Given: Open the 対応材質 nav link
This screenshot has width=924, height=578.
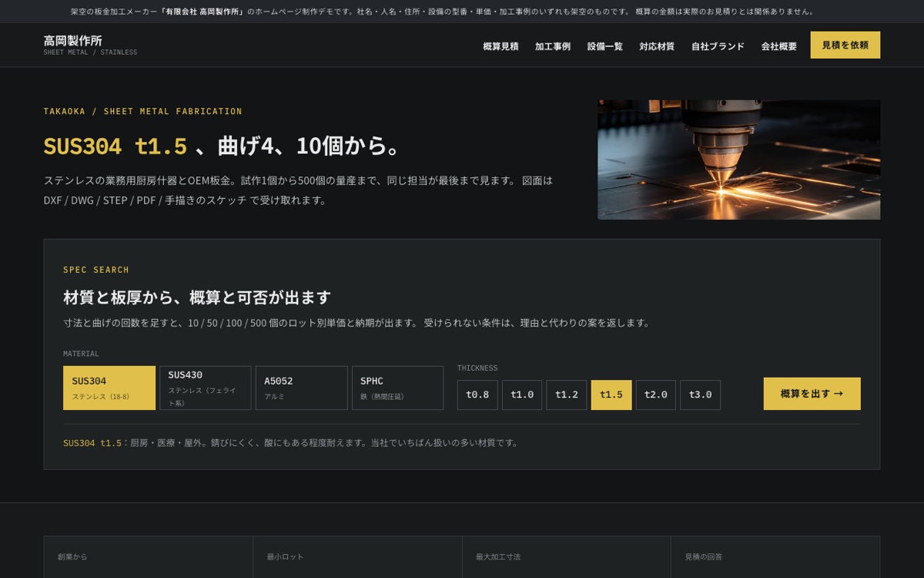Looking at the screenshot, I should tap(657, 46).
